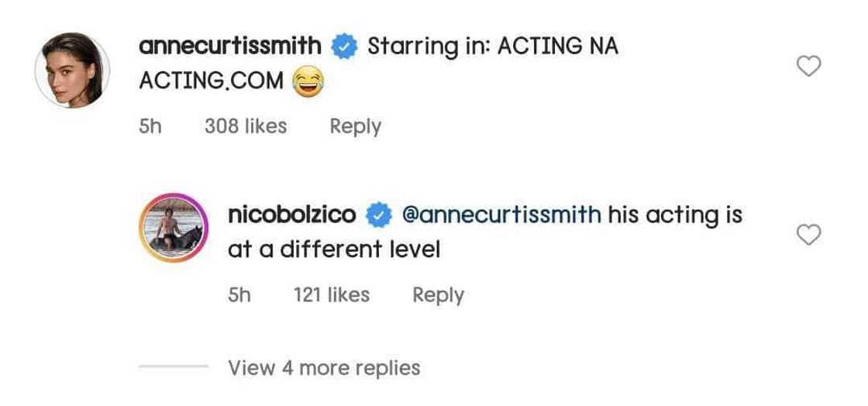Click the laughing emoji in the comment
The width and height of the screenshot is (868, 406).
[x=308, y=81]
